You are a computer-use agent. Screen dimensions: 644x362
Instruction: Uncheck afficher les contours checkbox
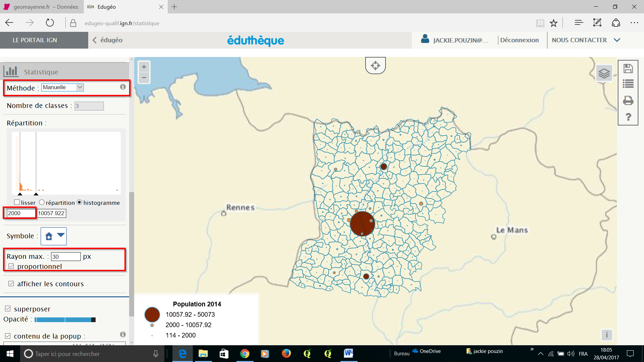[x=11, y=284]
